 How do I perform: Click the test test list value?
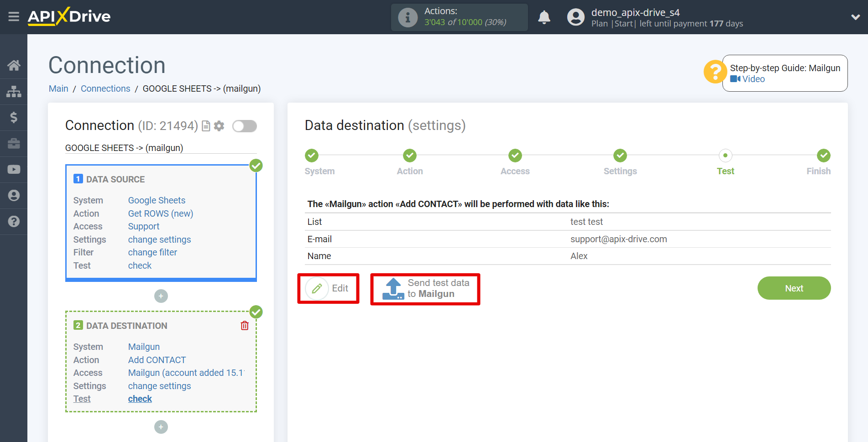[586, 222]
